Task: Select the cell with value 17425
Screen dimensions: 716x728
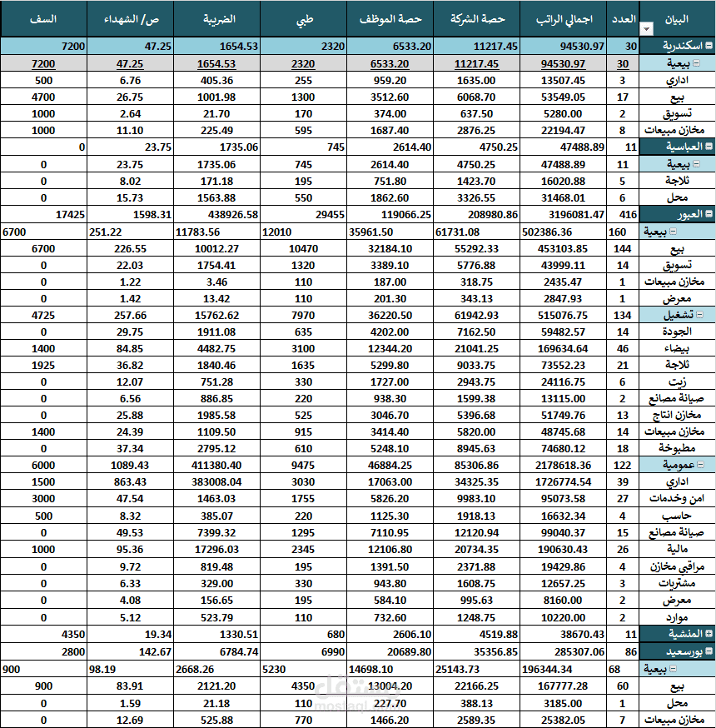Action: pos(43,215)
